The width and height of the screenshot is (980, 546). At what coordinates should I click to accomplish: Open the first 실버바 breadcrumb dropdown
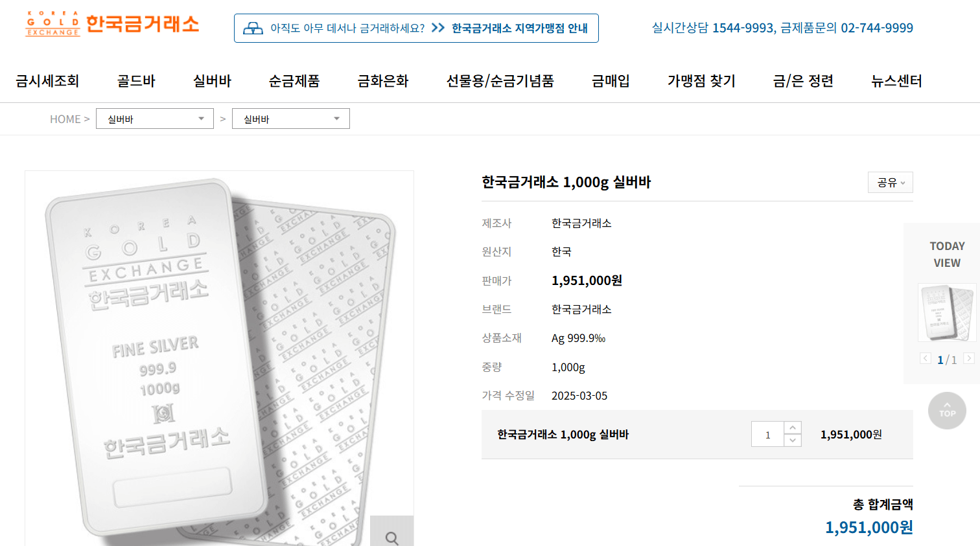click(x=155, y=119)
